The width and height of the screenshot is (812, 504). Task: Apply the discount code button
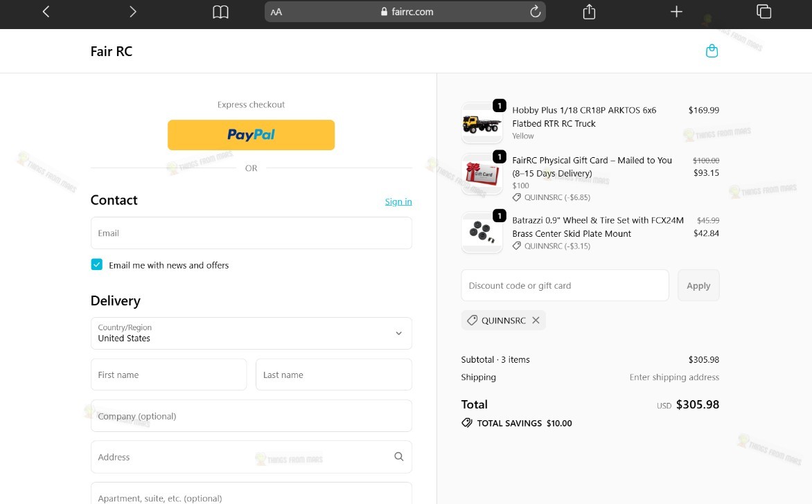pyautogui.click(x=698, y=285)
